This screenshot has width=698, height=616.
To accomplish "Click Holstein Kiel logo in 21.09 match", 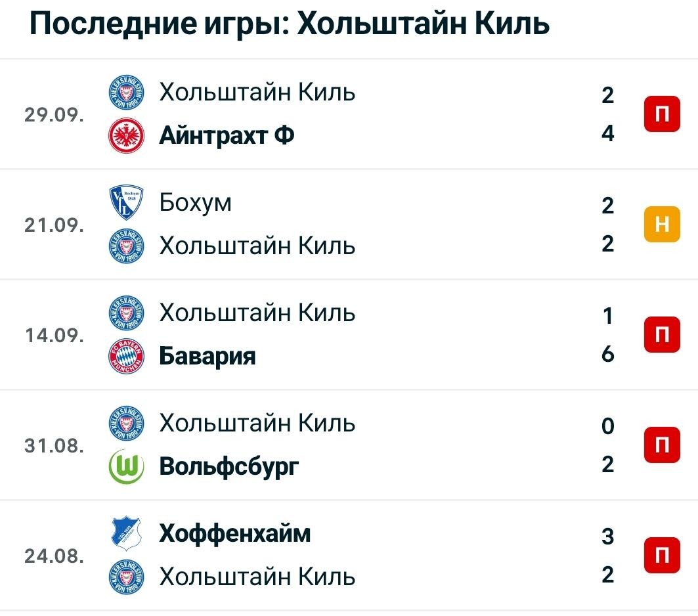I will [127, 246].
